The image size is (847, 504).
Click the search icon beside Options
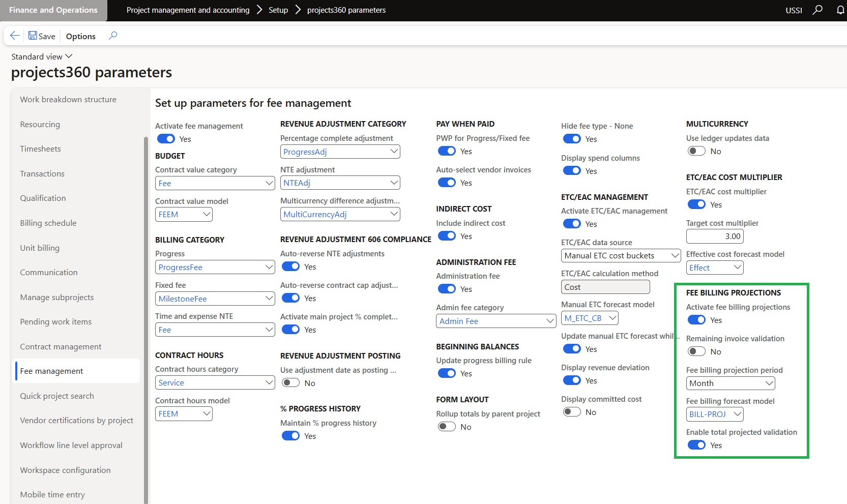113,36
